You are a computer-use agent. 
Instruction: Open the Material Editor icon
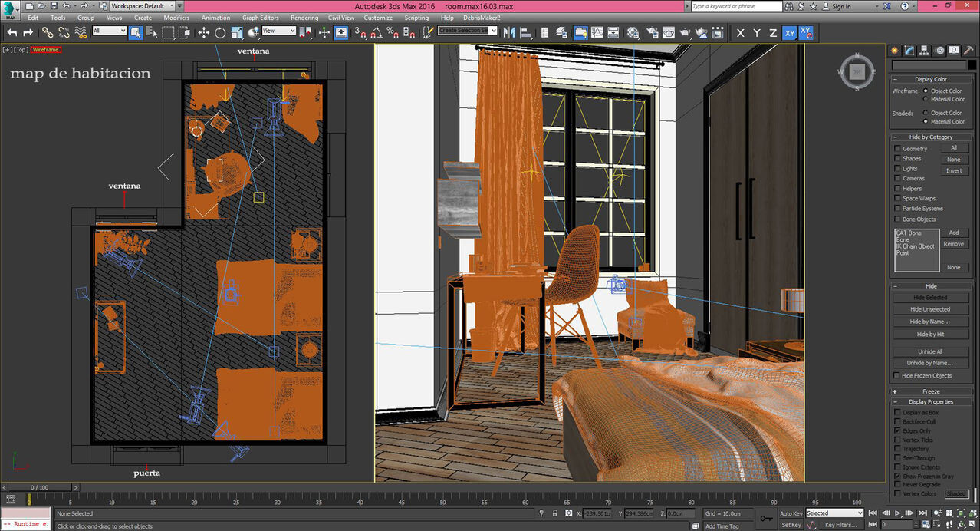coord(633,32)
